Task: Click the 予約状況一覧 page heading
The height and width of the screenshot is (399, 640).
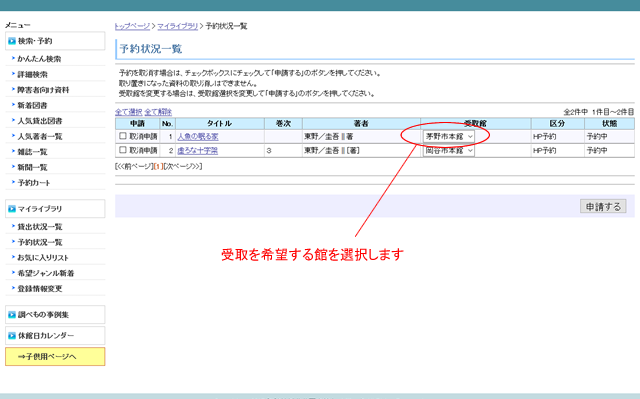Action: 151,49
